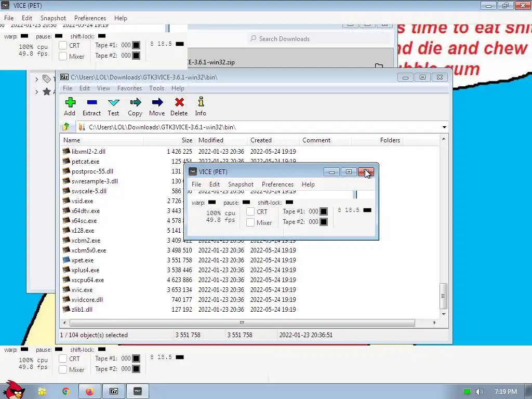Viewport: 532px width, 399px height.
Task: Sort by the Modified column header
Action: point(221,140)
